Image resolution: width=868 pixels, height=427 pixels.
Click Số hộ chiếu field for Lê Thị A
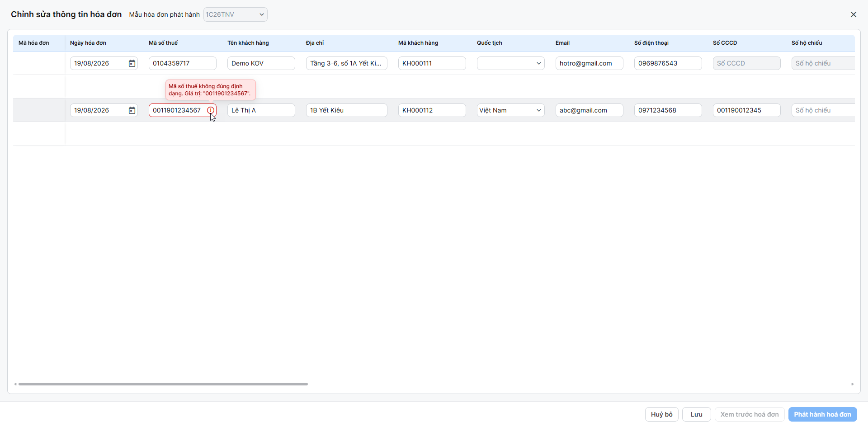823,110
